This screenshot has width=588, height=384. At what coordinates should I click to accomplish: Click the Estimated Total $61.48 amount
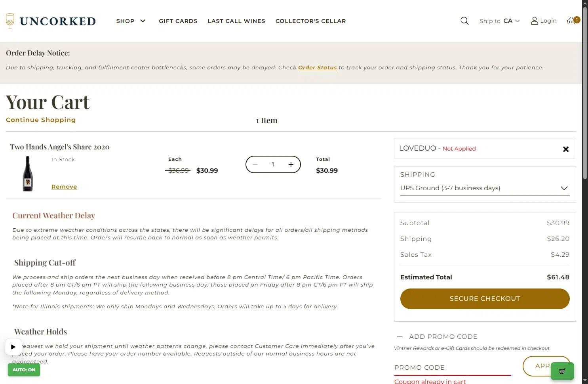click(x=558, y=277)
